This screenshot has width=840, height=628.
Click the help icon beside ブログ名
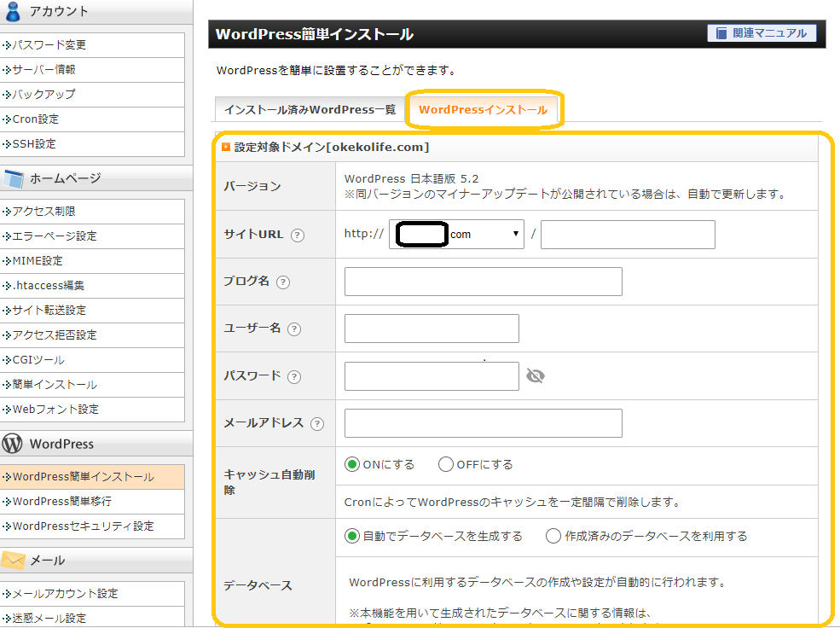click(283, 282)
